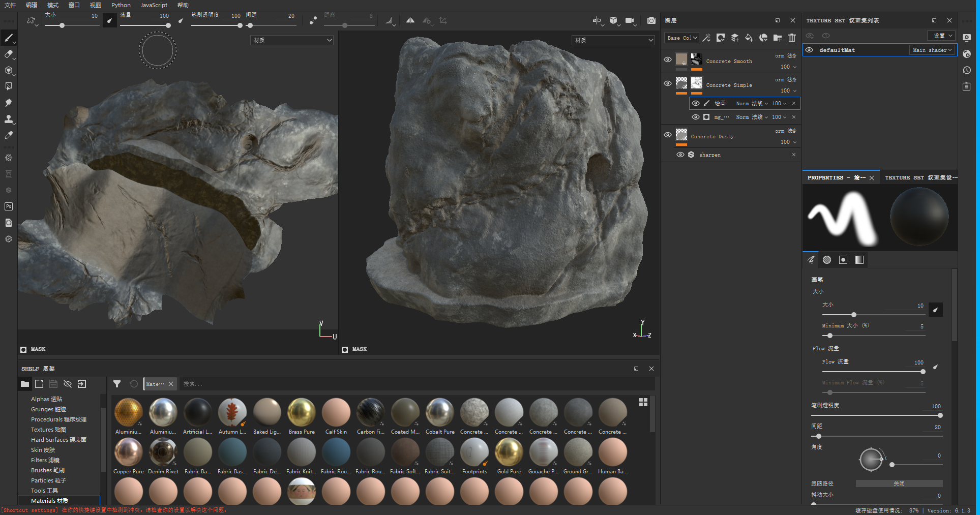This screenshot has height=515, width=980.
Task: Open the Base Col channel dropdown
Action: pyautogui.click(x=682, y=38)
